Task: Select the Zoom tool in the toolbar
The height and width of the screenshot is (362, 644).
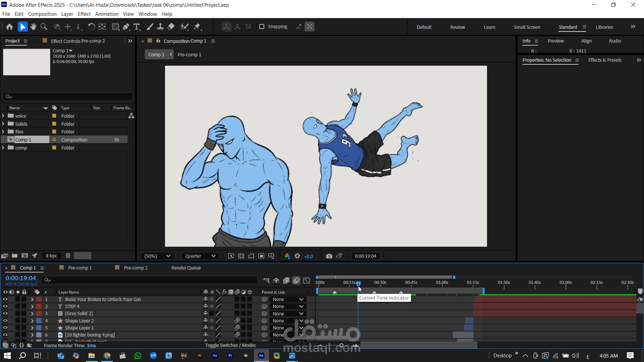Action: 44,27
